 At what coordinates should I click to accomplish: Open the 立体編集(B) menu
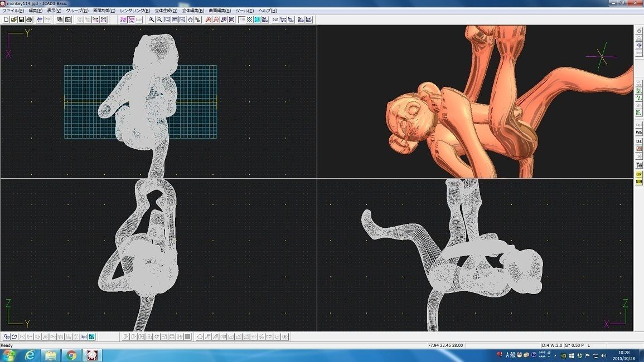[193, 11]
